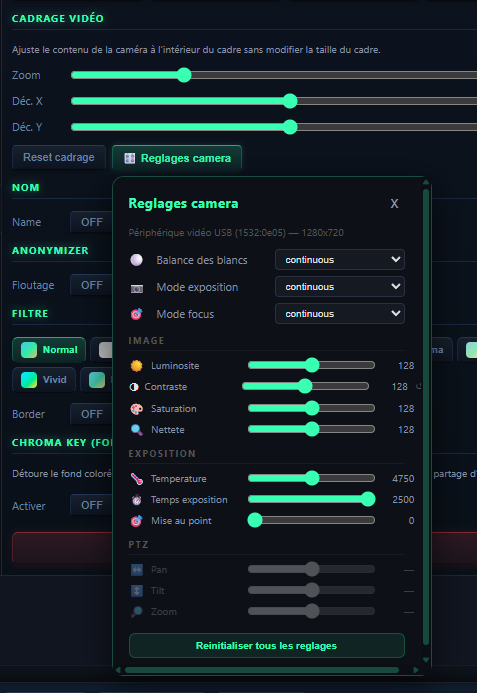Select the Normal filter
Viewport: 477px width, 693px height.
pyautogui.click(x=49, y=350)
